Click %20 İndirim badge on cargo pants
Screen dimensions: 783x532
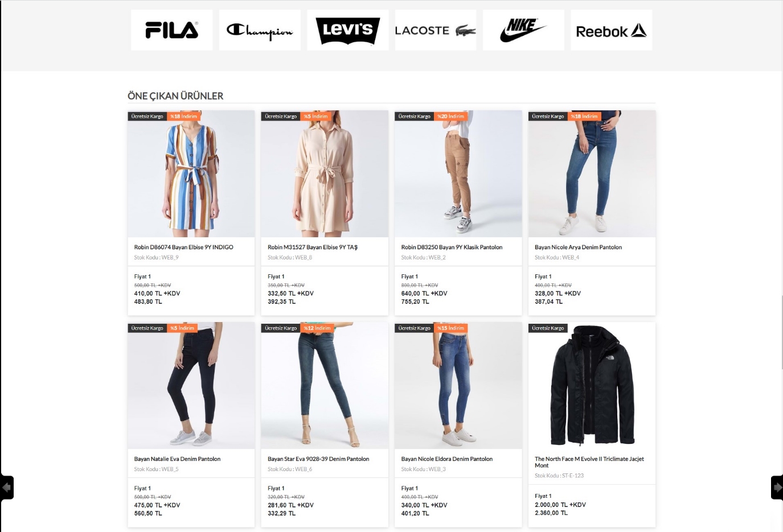point(450,116)
